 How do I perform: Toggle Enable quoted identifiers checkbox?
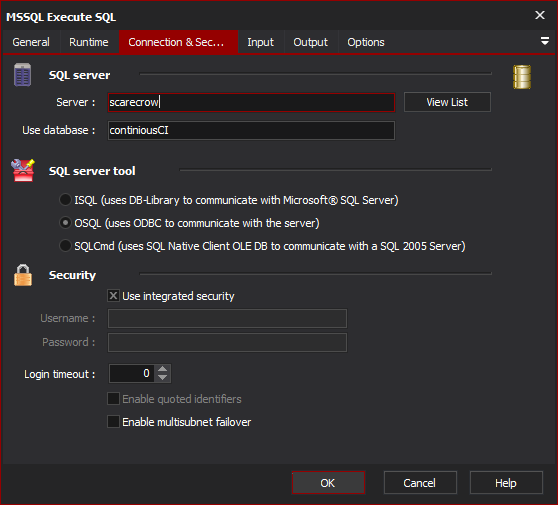[113, 399]
